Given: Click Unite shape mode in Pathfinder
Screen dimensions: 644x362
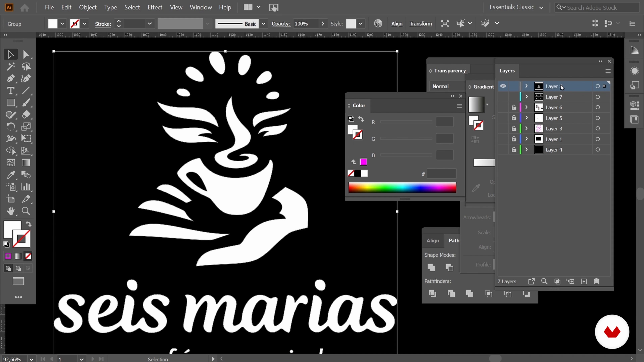Looking at the screenshot, I should click(x=431, y=268).
